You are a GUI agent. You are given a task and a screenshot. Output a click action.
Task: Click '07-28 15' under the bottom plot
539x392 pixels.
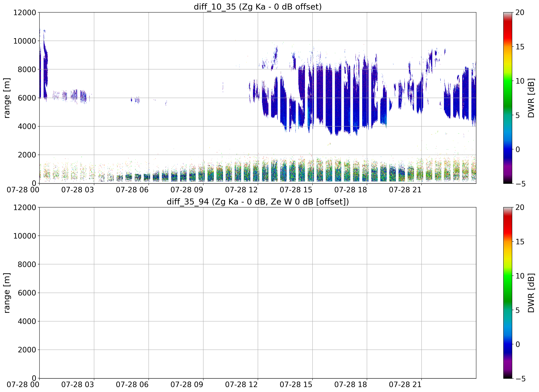296,385
